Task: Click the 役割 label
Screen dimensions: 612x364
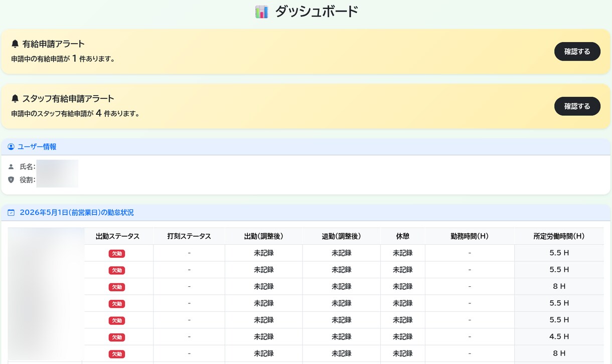Action: tap(28, 179)
